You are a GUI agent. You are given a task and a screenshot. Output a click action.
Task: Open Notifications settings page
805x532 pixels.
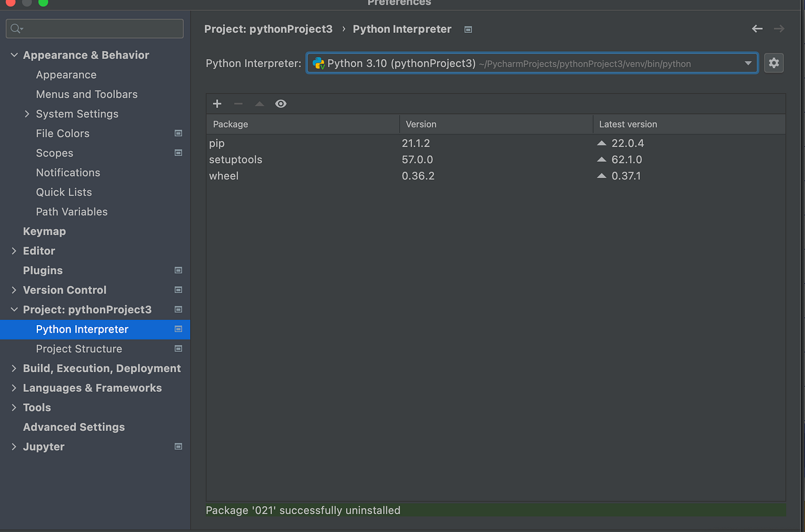click(x=68, y=172)
